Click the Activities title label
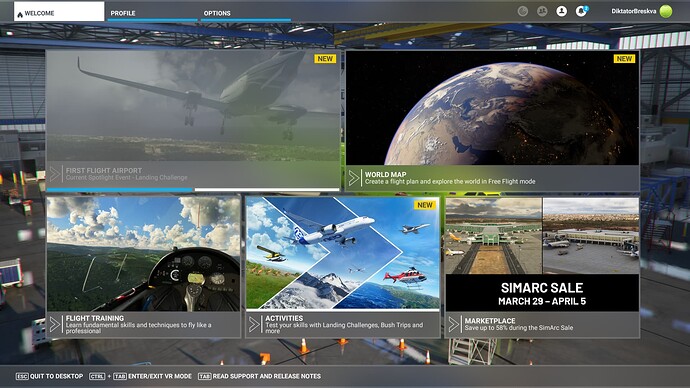 click(x=284, y=318)
